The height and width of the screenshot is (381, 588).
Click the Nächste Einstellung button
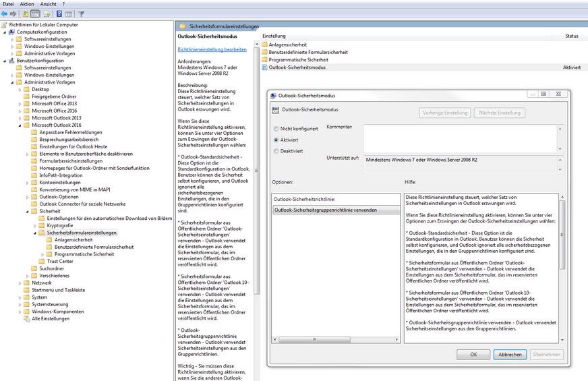point(500,113)
